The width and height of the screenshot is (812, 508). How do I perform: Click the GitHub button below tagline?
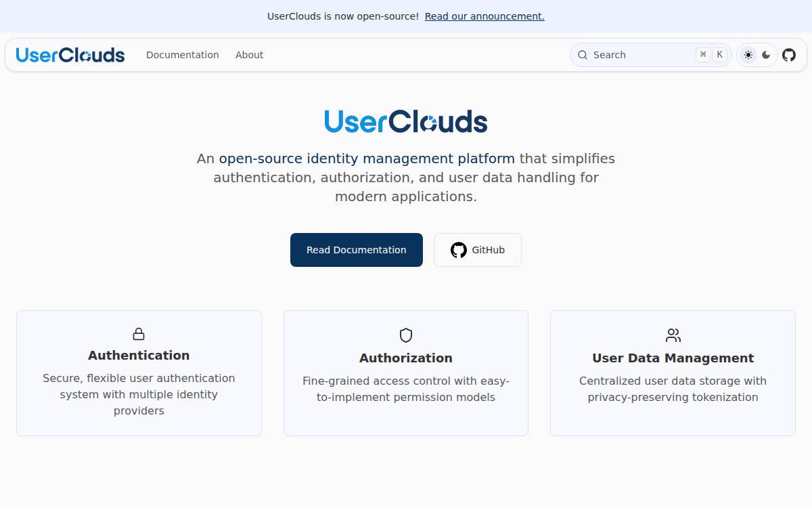(478, 250)
